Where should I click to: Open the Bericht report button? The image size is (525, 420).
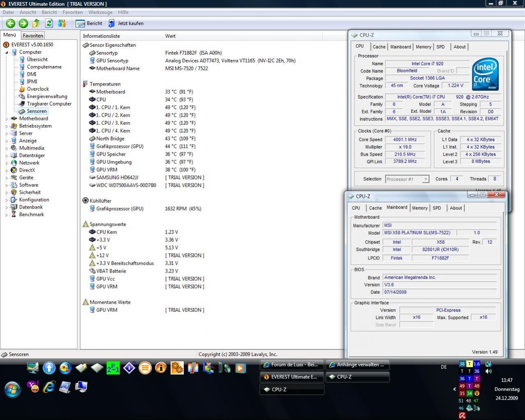tap(89, 23)
